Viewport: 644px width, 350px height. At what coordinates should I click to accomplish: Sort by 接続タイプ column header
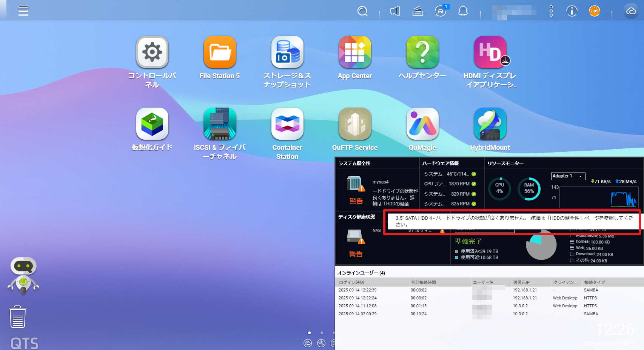[612, 282]
